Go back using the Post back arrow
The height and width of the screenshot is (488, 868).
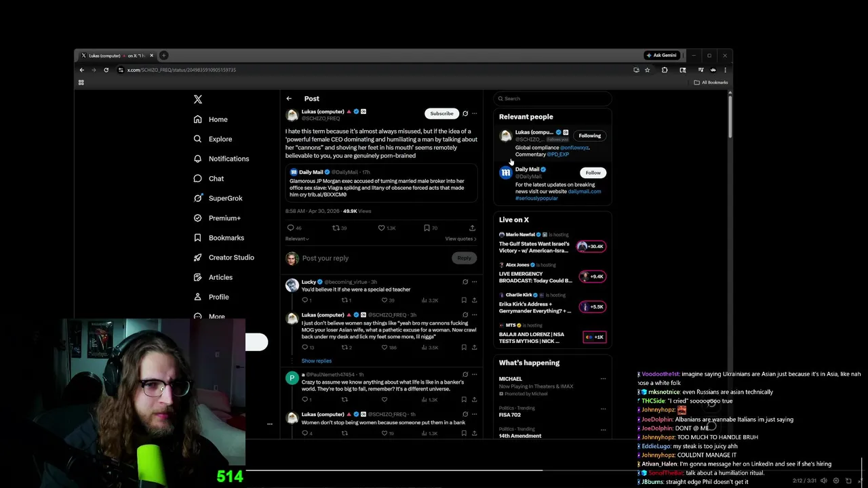(x=289, y=99)
